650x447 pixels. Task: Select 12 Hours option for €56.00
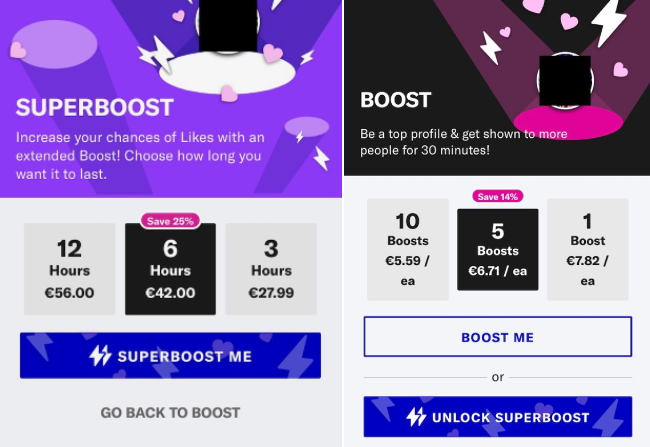69,269
